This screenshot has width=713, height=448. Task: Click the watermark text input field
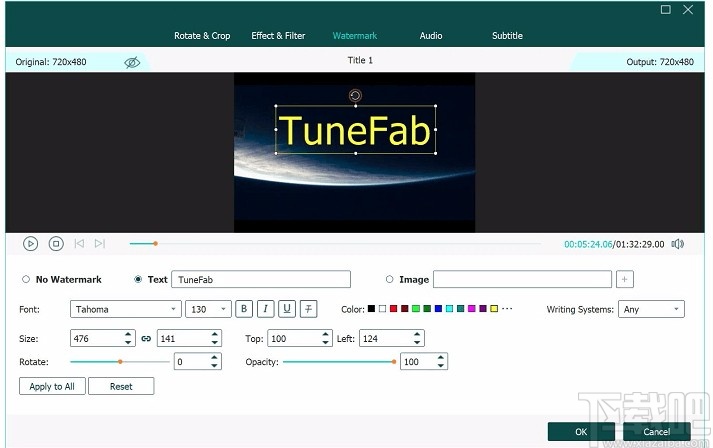pyautogui.click(x=261, y=279)
